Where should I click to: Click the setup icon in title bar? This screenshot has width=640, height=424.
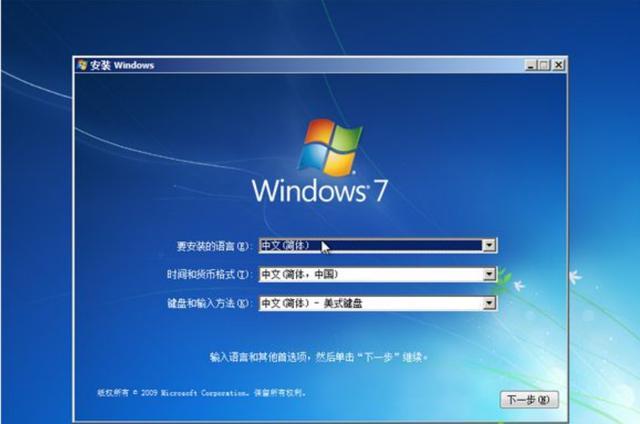coord(82,65)
